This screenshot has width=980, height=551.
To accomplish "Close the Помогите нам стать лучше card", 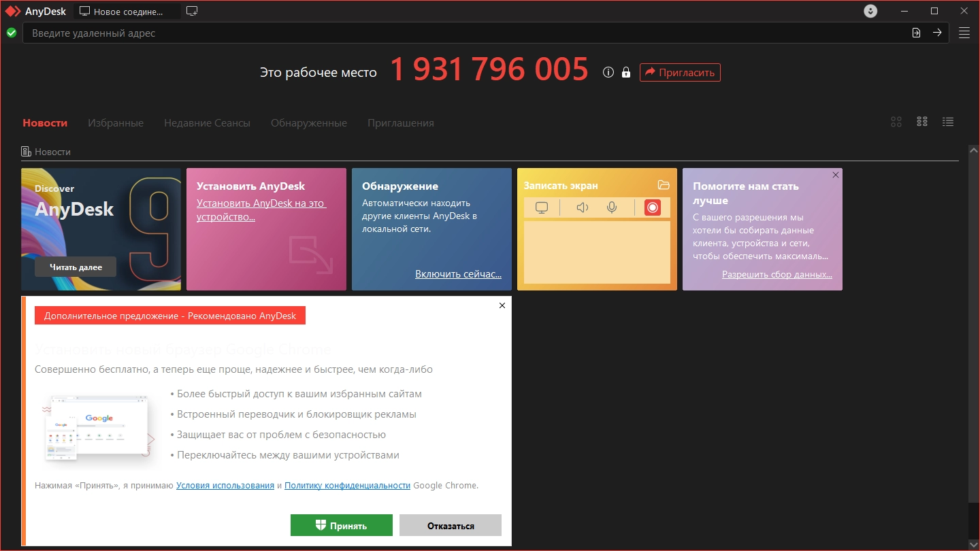I will [836, 175].
